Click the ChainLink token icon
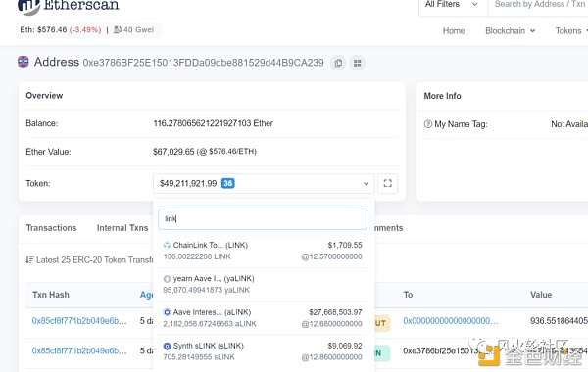This screenshot has height=372, width=588. [167, 246]
